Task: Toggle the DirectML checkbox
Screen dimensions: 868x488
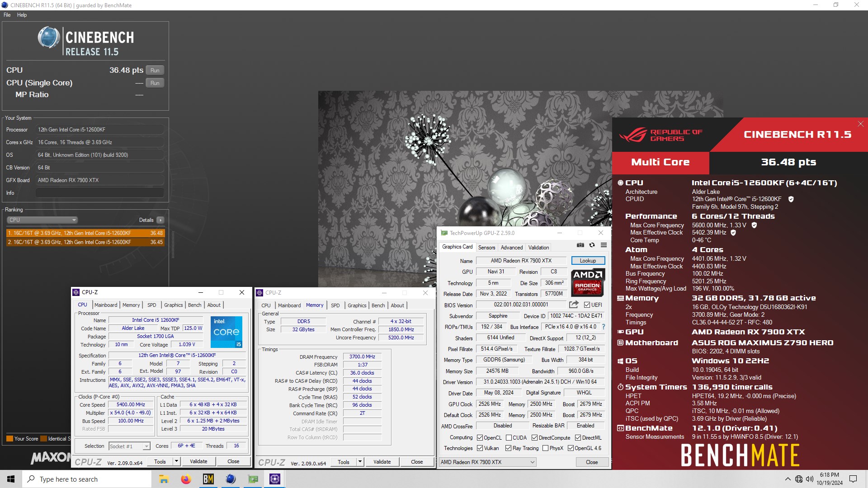Action: (x=578, y=438)
